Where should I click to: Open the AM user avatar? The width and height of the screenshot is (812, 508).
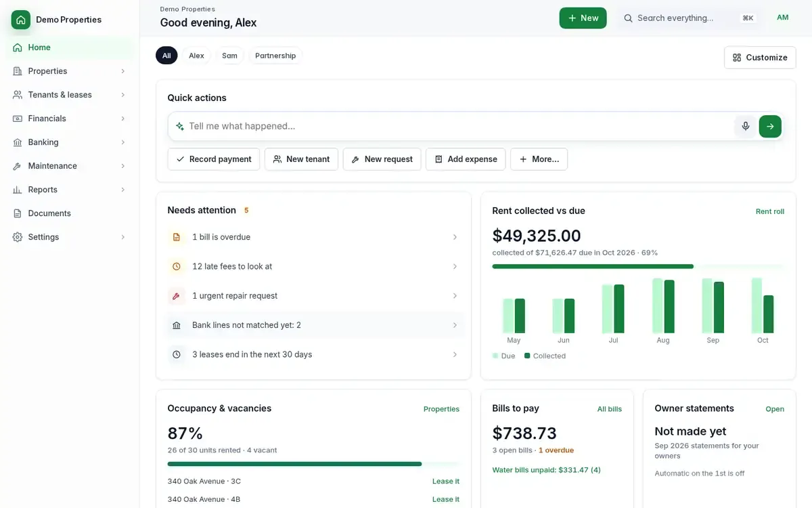point(782,18)
